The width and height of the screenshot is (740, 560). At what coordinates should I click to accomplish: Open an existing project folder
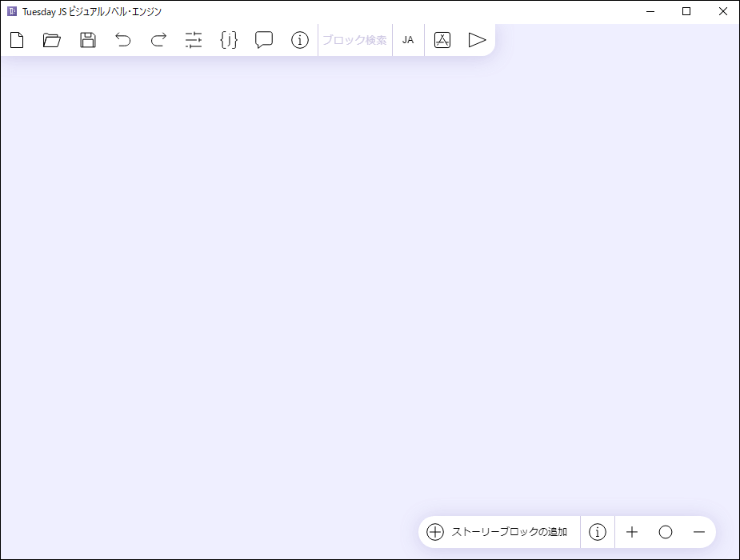click(x=52, y=40)
